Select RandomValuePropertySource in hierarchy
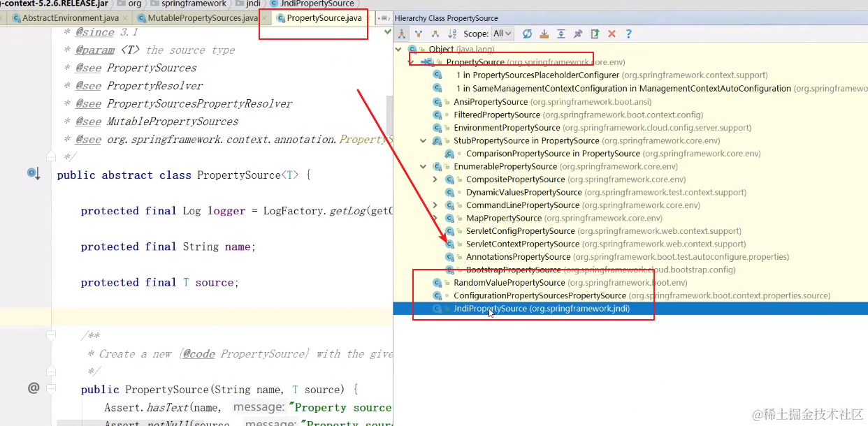This screenshot has width=868, height=426. click(x=560, y=283)
